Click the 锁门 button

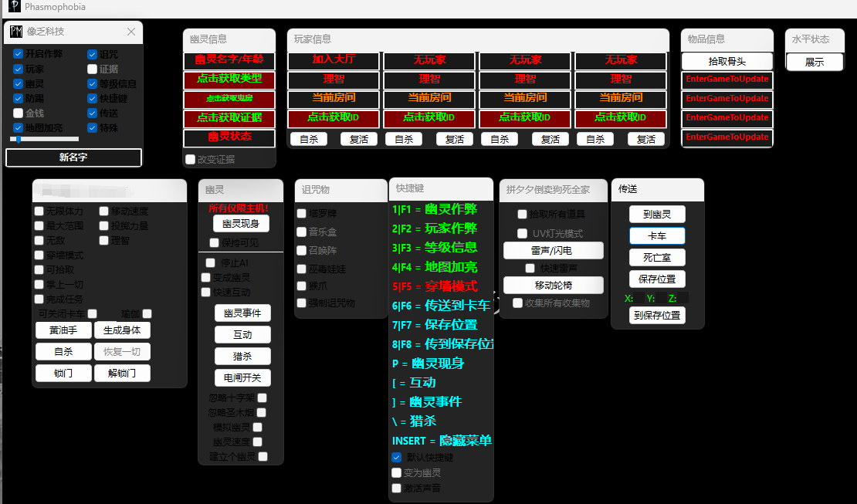pos(63,374)
